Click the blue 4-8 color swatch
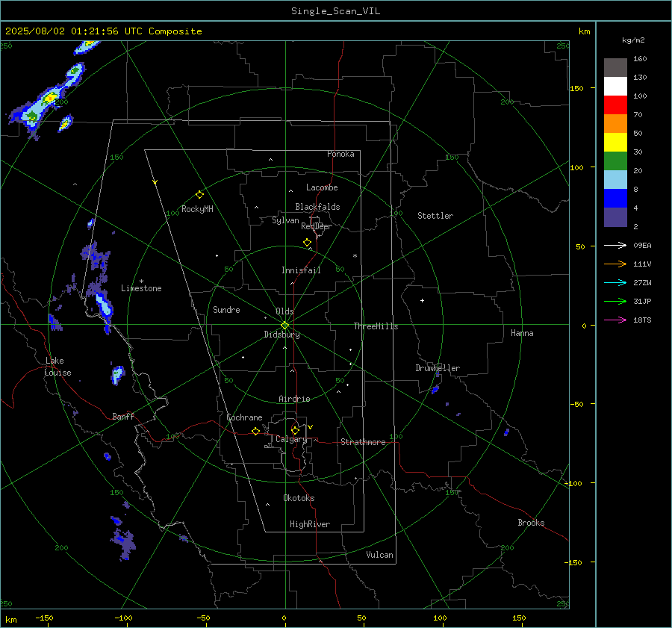The image size is (672, 628). [x=615, y=199]
